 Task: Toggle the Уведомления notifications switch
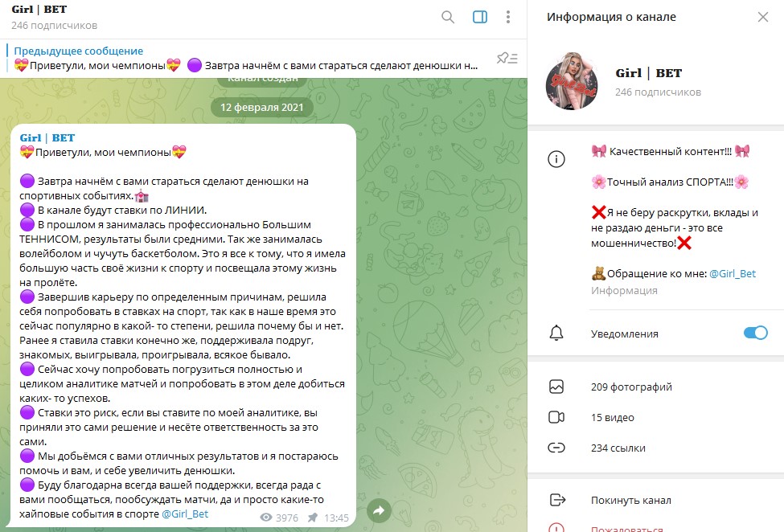(x=756, y=333)
